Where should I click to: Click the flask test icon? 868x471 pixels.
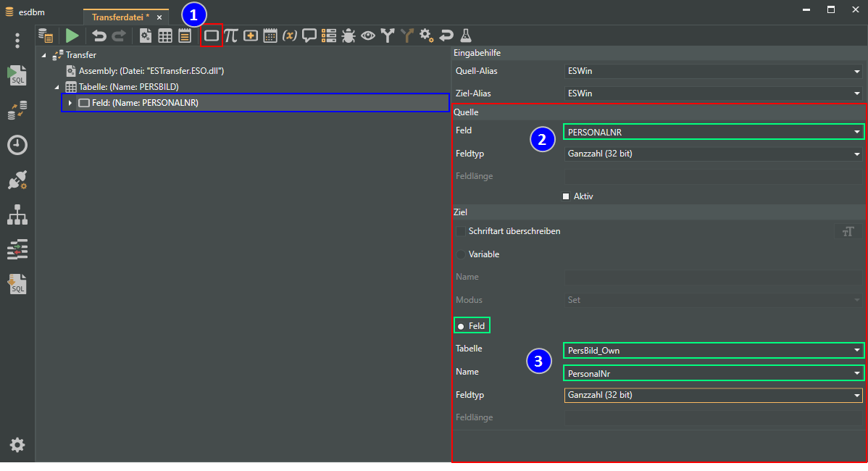(x=466, y=36)
